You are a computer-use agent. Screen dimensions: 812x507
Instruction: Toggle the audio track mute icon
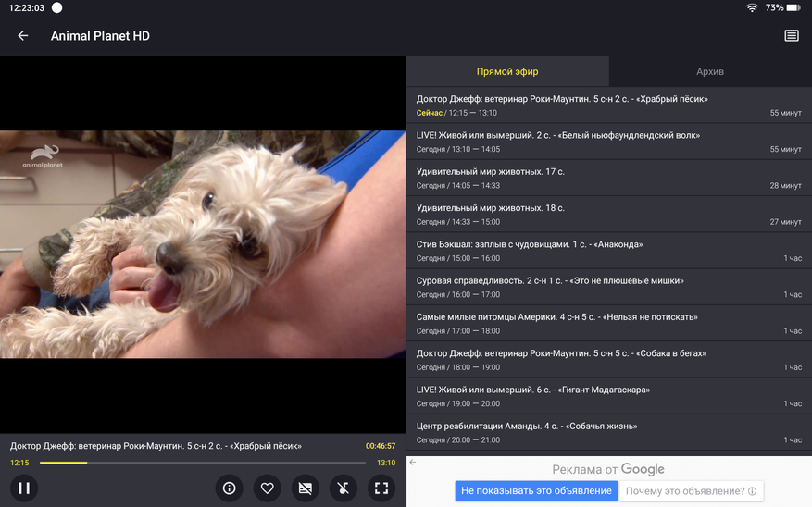click(x=344, y=488)
